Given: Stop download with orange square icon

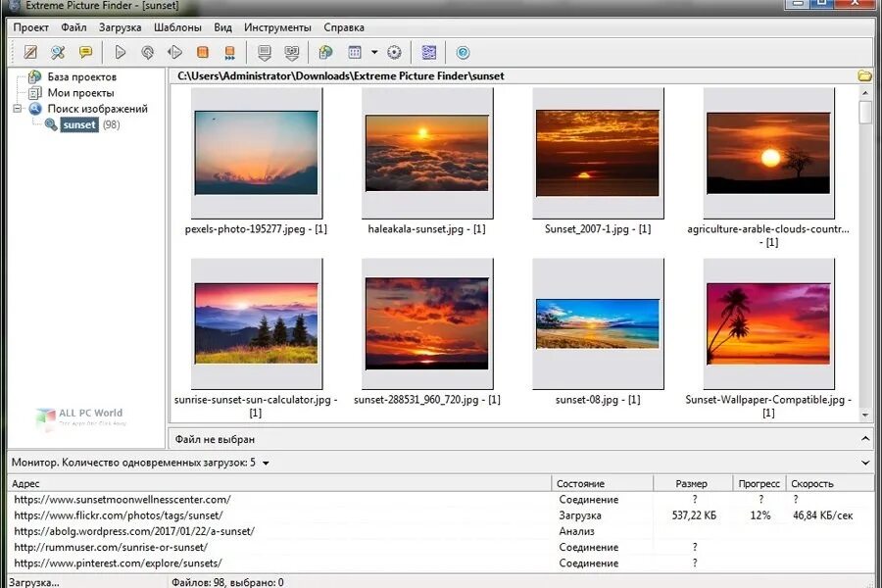Looking at the screenshot, I should click(203, 52).
